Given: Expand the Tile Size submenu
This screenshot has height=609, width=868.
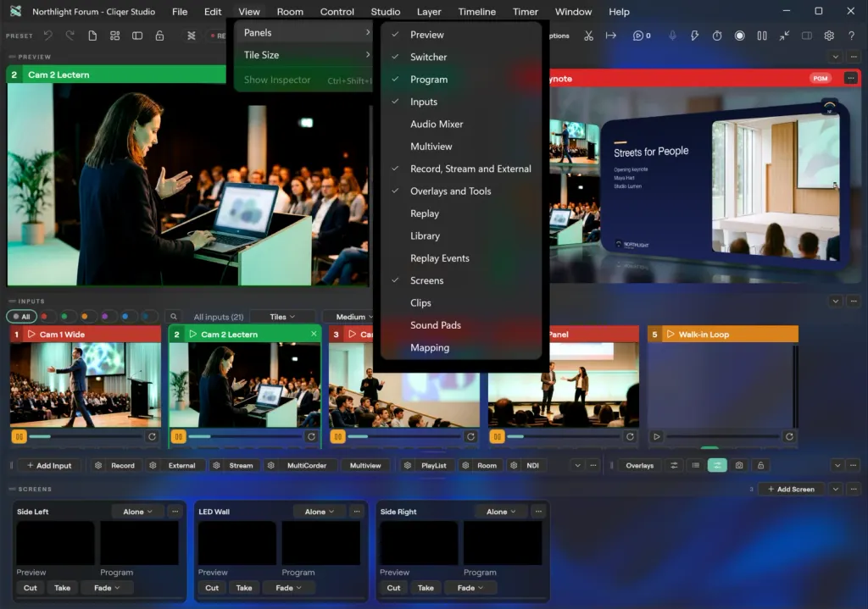Looking at the screenshot, I should (x=305, y=55).
